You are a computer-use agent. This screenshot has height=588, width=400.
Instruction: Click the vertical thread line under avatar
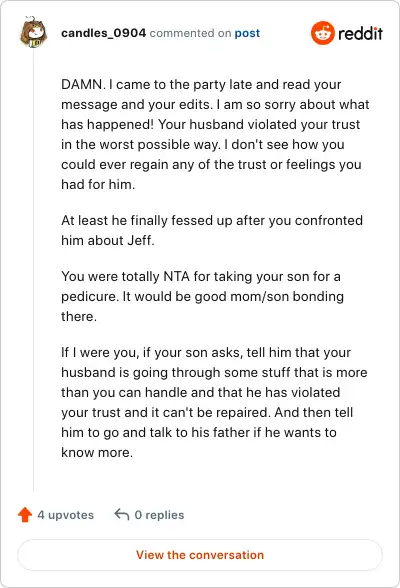pyautogui.click(x=34, y=270)
